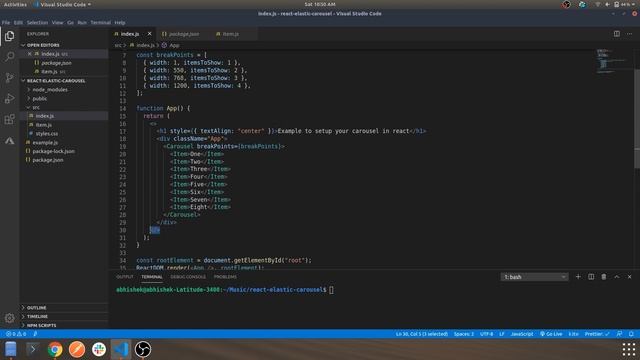The width and height of the screenshot is (640, 360).
Task: Open the Source Control view
Action: (9, 78)
